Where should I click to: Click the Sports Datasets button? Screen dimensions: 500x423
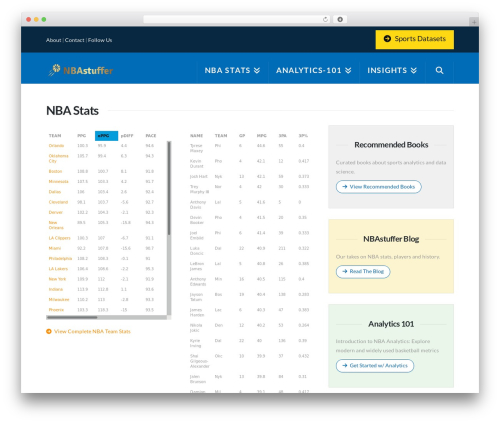point(415,39)
